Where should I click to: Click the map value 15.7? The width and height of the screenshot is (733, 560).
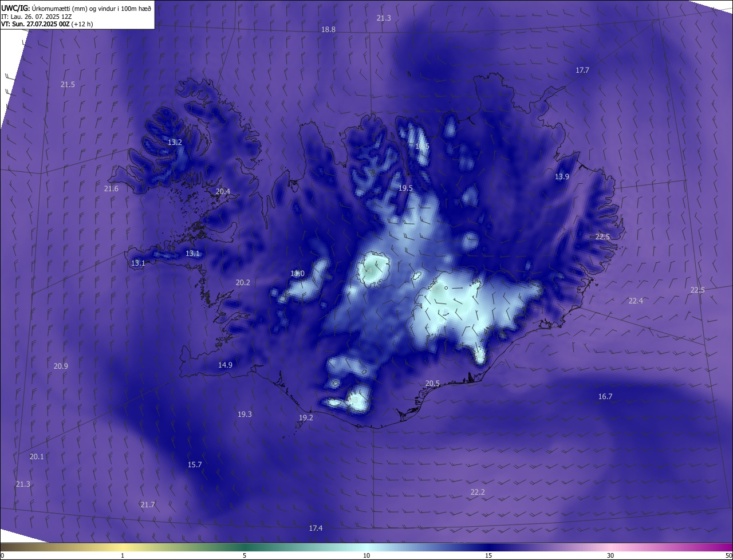195,464
